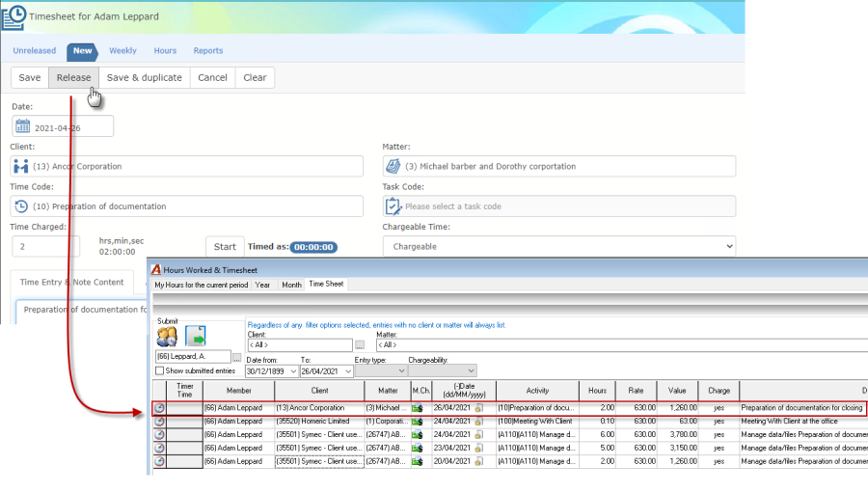Viewport: 868px width, 493px height.
Task: Click the Task Code field
Action: [x=559, y=206]
